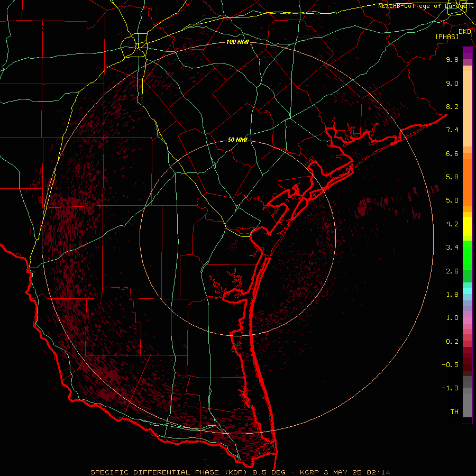
Task: Click the 5.0 value on the legend
Action: point(452,200)
